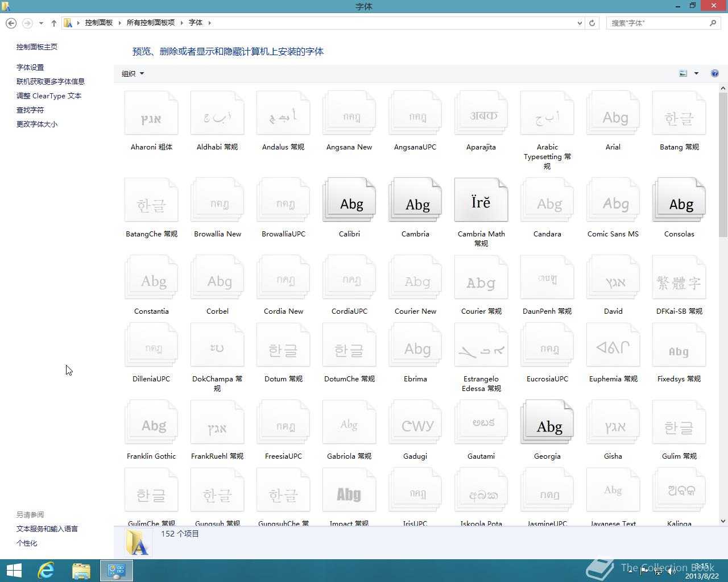Select the DFKai-SB font icon
The width and height of the screenshot is (728, 582).
click(x=679, y=277)
